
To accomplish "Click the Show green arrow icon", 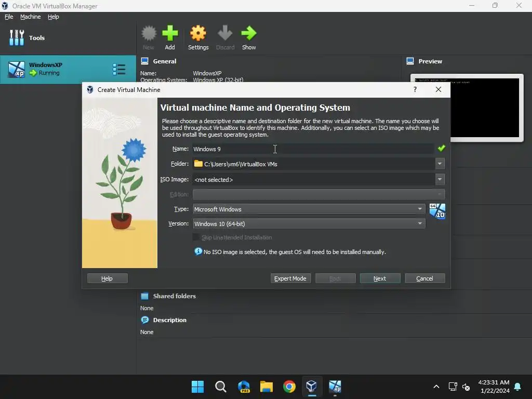I will pos(249,37).
